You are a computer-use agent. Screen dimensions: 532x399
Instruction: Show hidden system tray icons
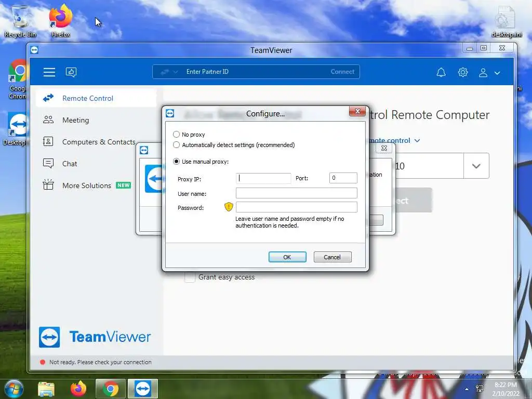tap(467, 389)
